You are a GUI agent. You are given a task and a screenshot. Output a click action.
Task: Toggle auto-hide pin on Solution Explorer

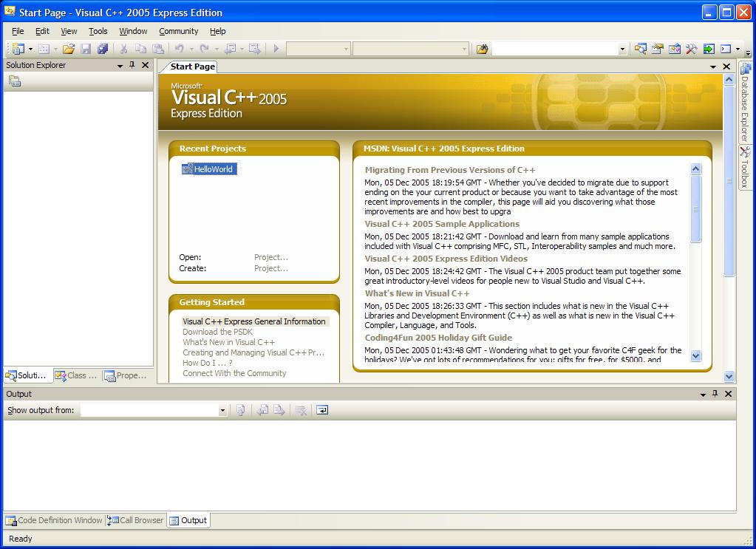[132, 65]
